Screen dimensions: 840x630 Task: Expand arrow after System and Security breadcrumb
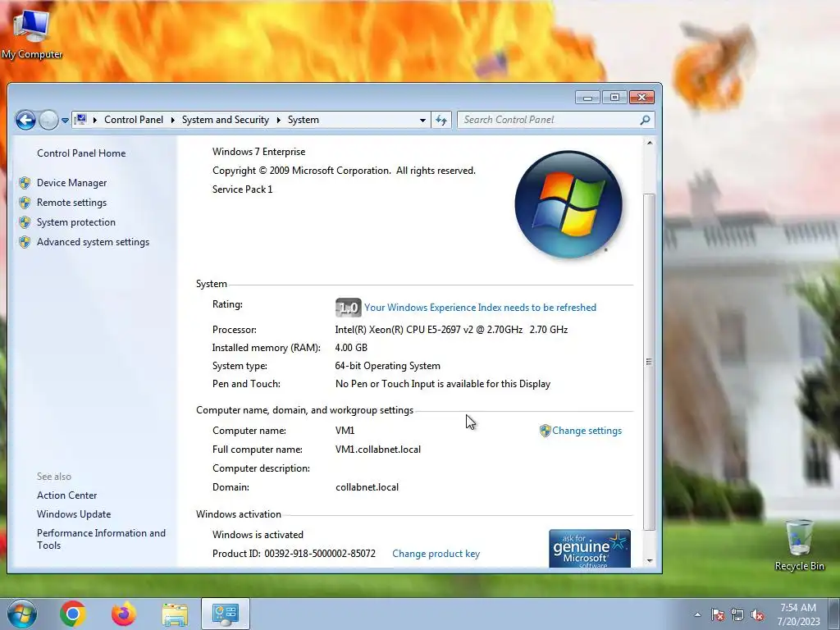coord(279,120)
